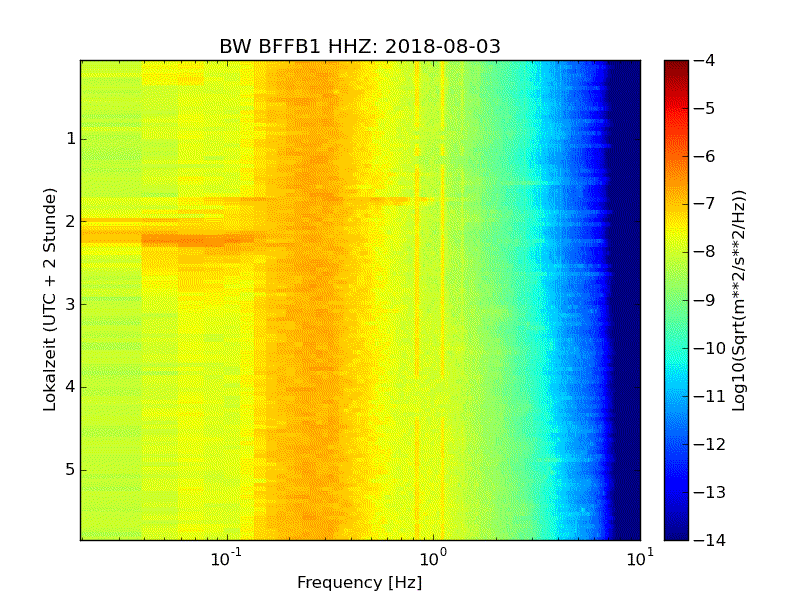Click y-axis tick label '5'
This screenshot has width=800, height=600.
pyautogui.click(x=71, y=469)
